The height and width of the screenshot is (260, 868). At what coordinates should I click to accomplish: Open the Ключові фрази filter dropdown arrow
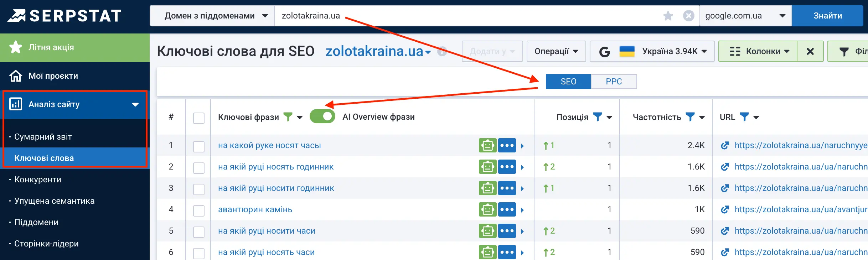tap(300, 117)
